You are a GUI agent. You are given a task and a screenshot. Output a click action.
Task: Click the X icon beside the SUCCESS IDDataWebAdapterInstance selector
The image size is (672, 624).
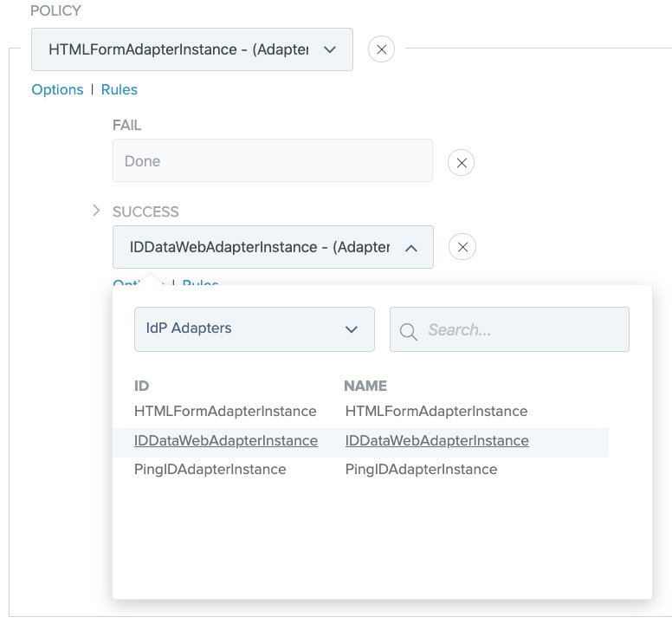point(462,248)
